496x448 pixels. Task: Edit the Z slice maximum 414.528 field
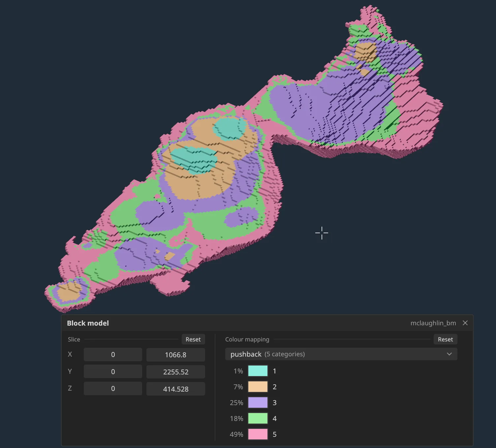[175, 389]
